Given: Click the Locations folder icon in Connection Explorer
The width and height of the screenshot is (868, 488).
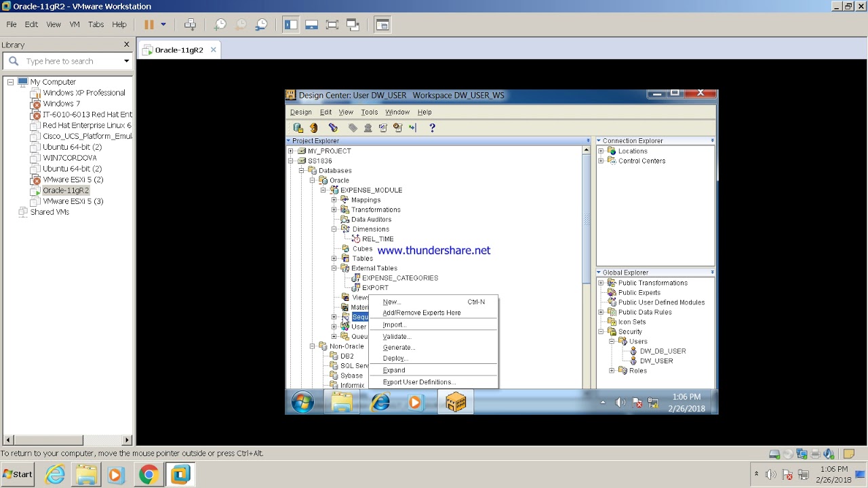Looking at the screenshot, I should click(612, 151).
